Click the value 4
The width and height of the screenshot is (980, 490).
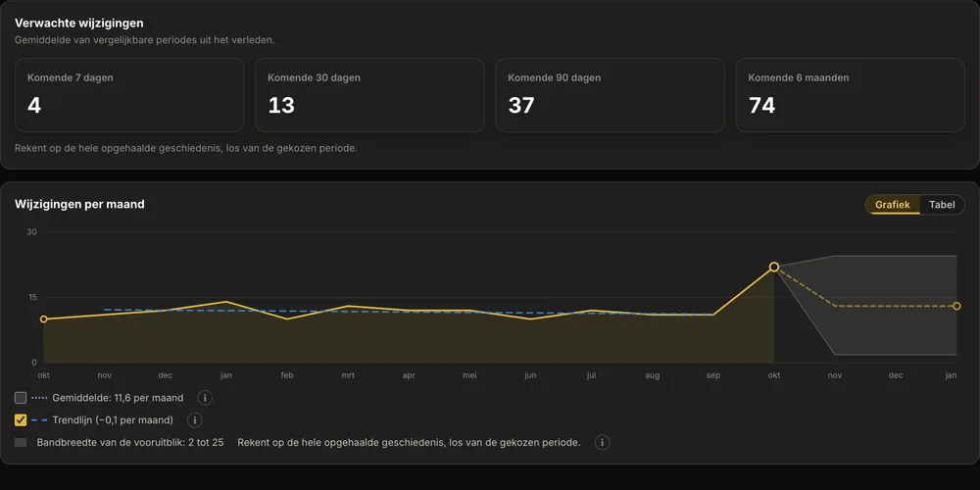coord(34,106)
